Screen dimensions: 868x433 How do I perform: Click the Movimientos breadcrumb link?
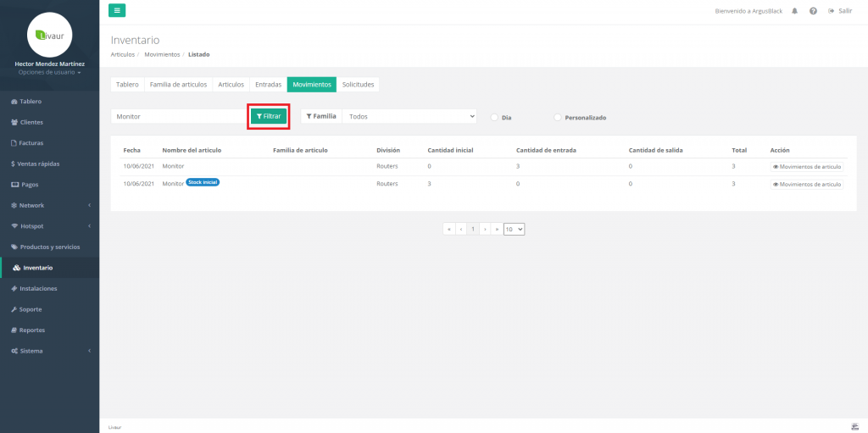(x=162, y=54)
